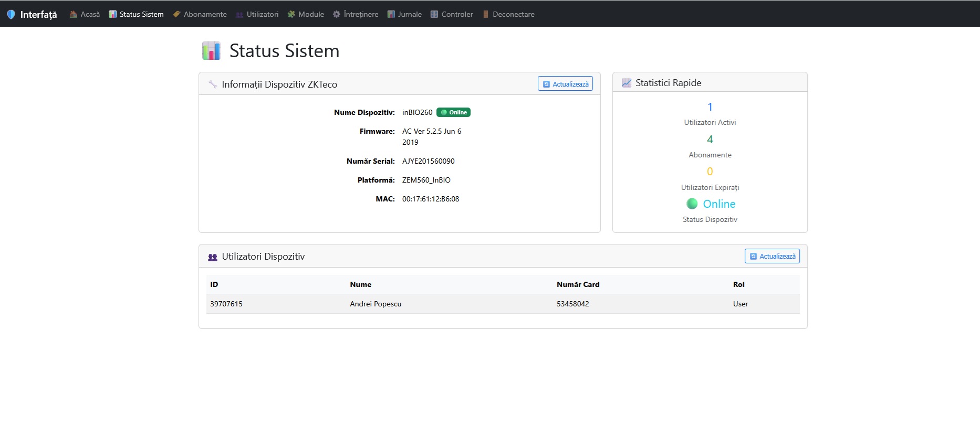Click the Andrei Popescu user row
The height and width of the screenshot is (426, 980).
pyautogui.click(x=376, y=304)
